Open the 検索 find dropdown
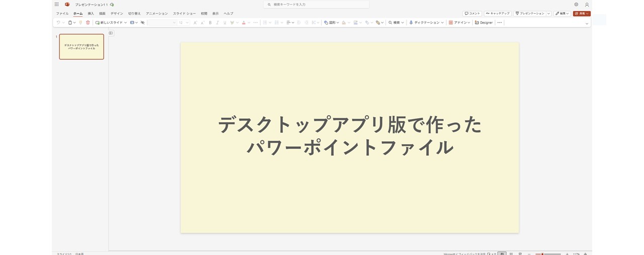The width and height of the screenshot is (644, 255). tap(396, 23)
